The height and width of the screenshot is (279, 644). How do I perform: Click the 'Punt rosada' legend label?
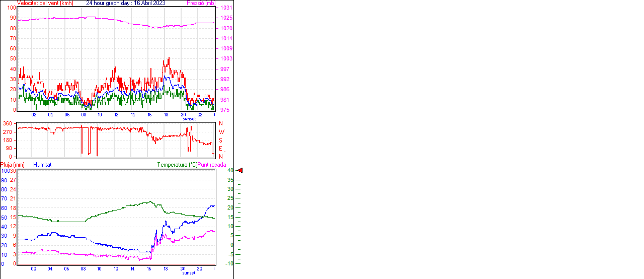(212, 165)
